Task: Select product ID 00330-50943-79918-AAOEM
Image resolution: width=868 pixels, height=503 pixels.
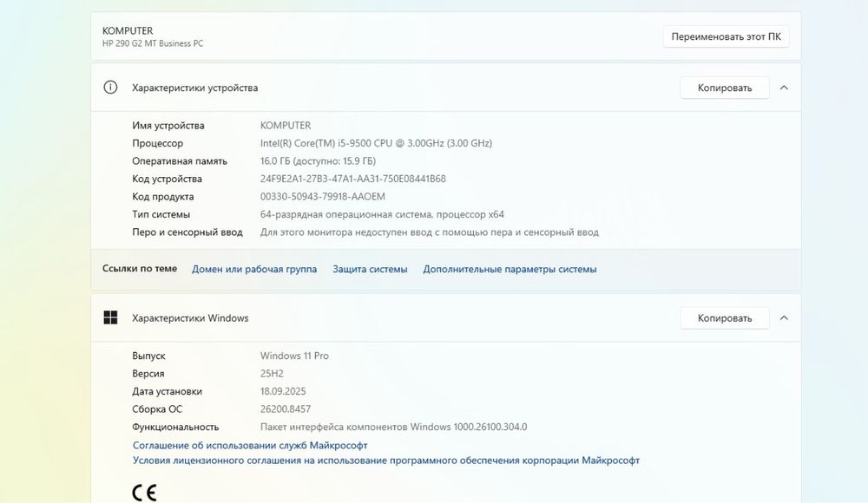Action: pyautogui.click(x=323, y=197)
